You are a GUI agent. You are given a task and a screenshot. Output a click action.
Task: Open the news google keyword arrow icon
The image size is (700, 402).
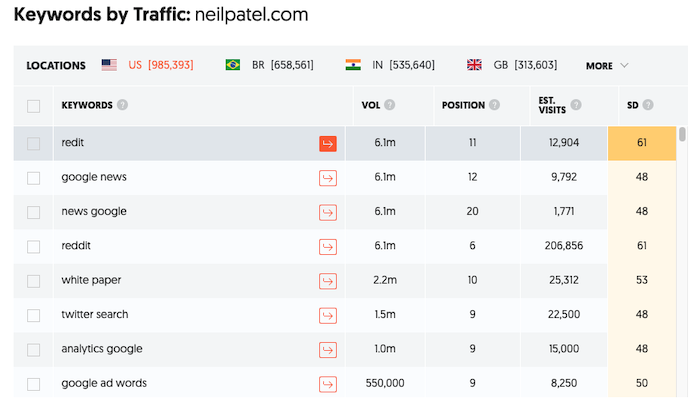tap(328, 213)
